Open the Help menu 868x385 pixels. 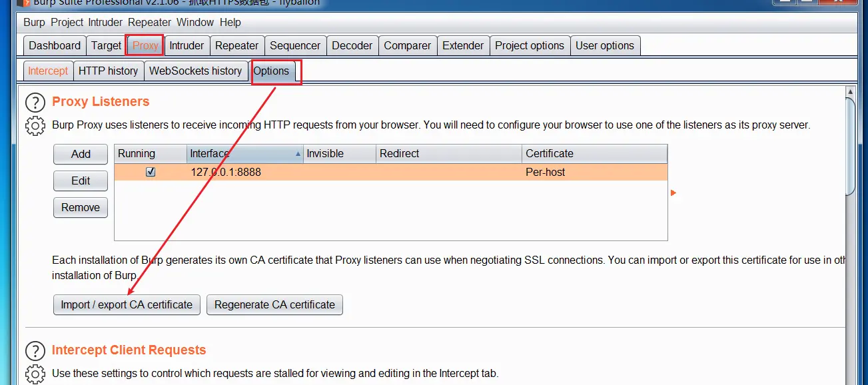click(230, 22)
